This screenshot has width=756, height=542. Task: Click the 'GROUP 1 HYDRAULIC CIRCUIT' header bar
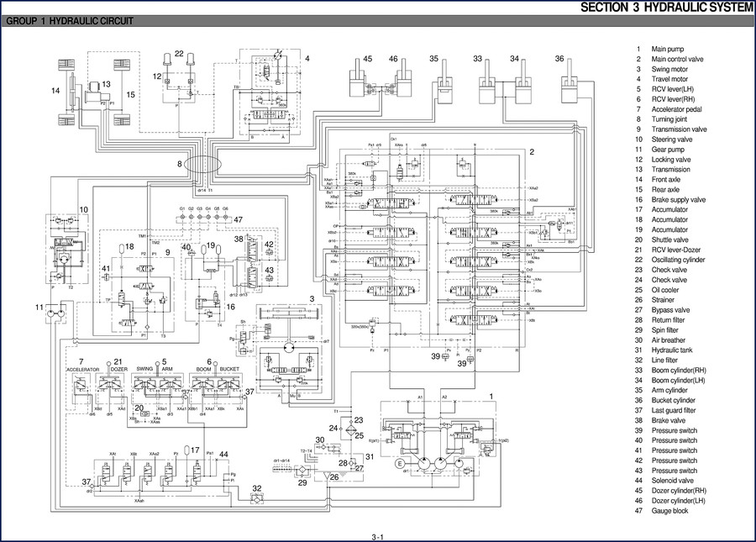(x=377, y=21)
